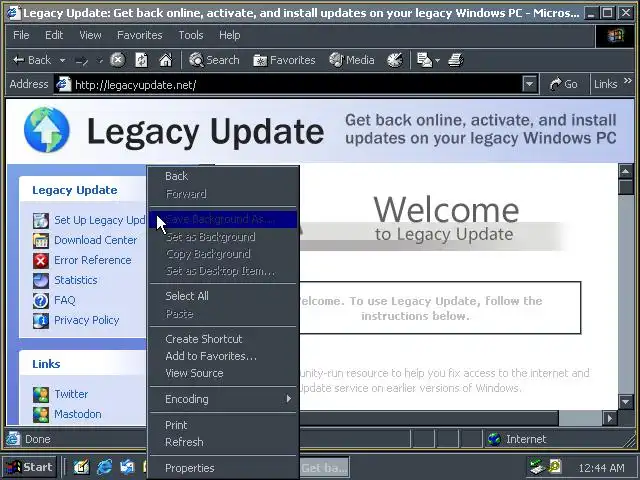
Task: Open the Media toolbar button
Action: point(352,60)
